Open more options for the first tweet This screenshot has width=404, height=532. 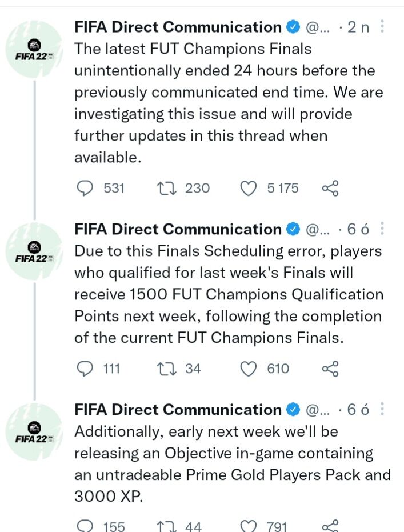click(x=382, y=27)
